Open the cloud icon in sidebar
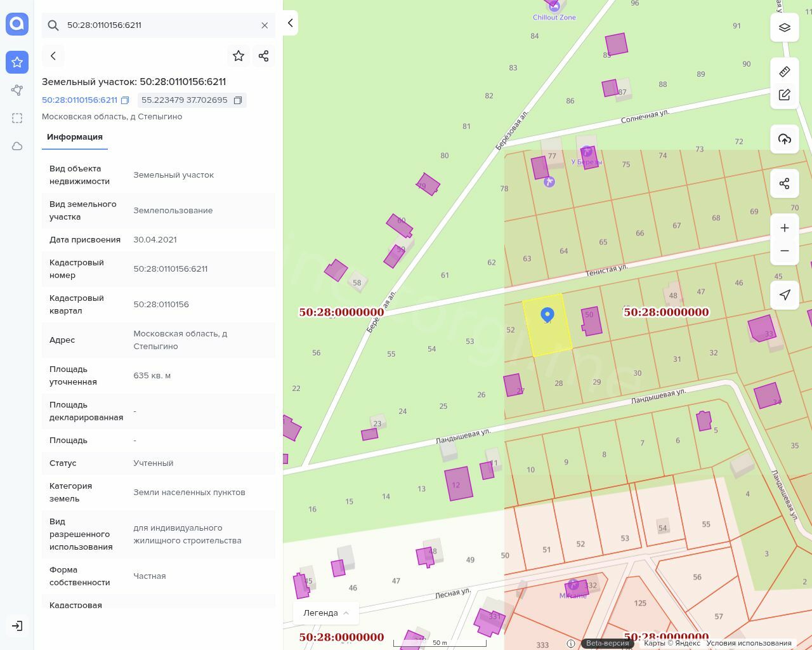This screenshot has width=812, height=650. (17, 146)
